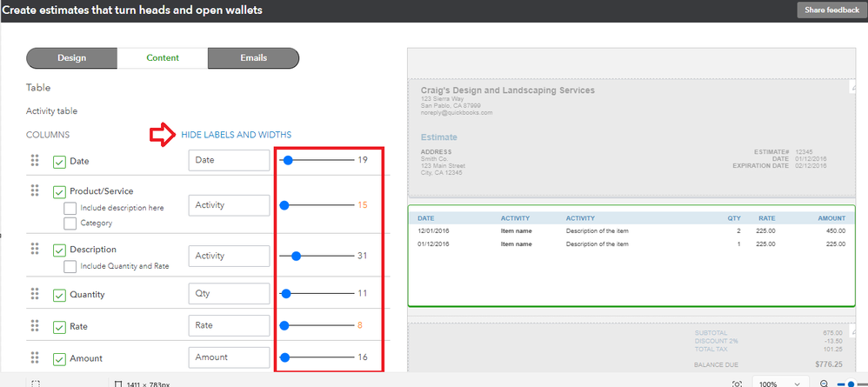Uncheck the Date column checkbox

59,162
